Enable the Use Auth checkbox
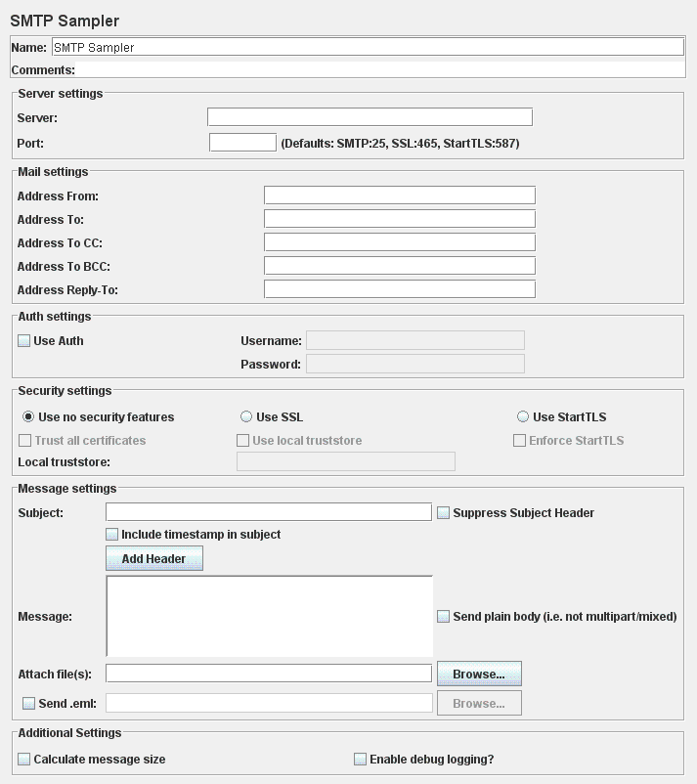Screen dimensions: 697x784 point(24,341)
